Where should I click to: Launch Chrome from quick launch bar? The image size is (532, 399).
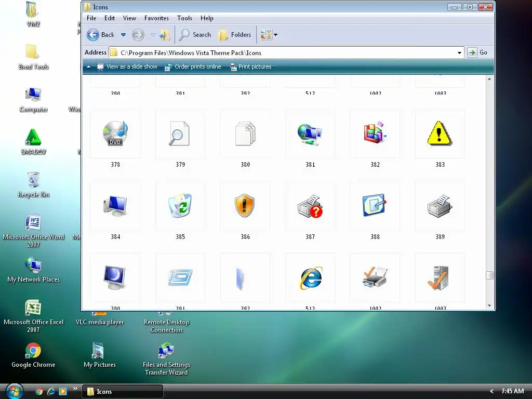[x=39, y=392]
